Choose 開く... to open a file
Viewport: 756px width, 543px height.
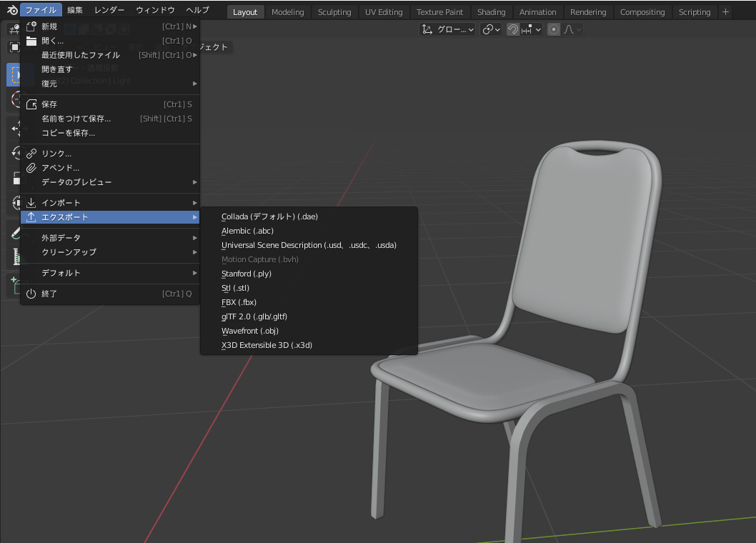click(x=110, y=41)
